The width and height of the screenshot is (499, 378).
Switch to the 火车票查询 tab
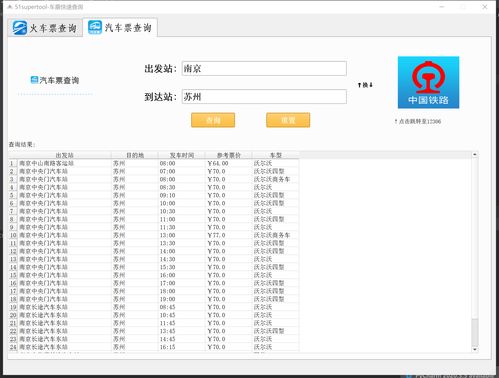point(45,28)
